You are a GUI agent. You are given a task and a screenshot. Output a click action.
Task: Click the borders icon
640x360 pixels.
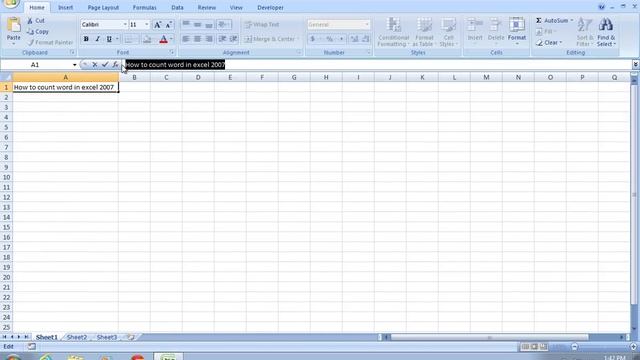pos(129,39)
